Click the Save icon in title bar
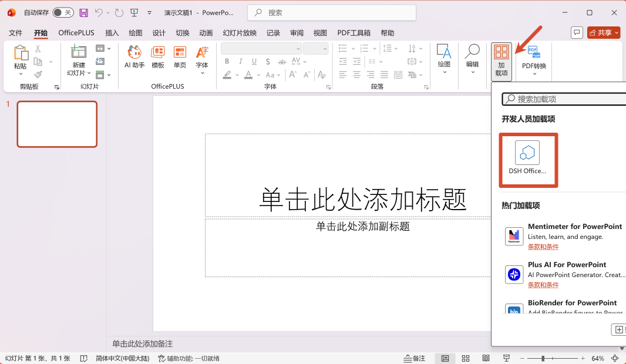The image size is (626, 364). (83, 13)
